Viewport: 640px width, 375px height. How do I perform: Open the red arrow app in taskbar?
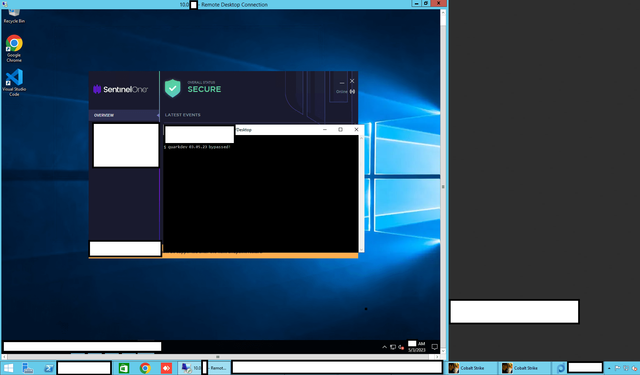166,368
